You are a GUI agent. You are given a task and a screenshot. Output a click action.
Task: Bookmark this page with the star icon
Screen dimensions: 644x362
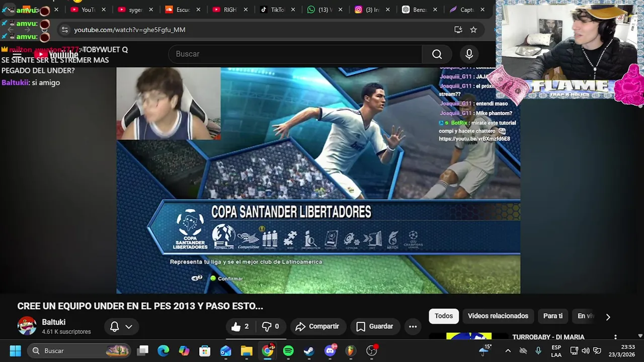(x=473, y=30)
